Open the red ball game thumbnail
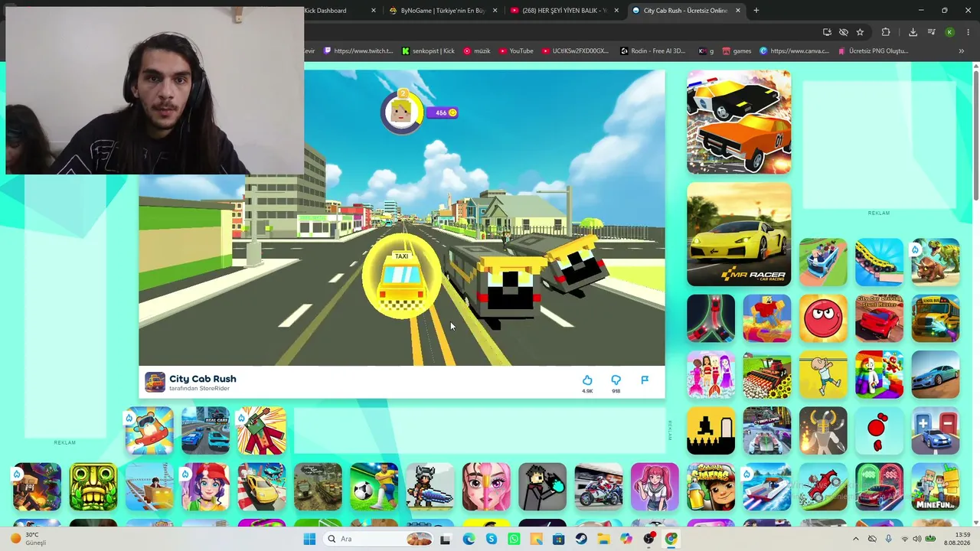Viewport: 980px width, 551px height. [823, 318]
